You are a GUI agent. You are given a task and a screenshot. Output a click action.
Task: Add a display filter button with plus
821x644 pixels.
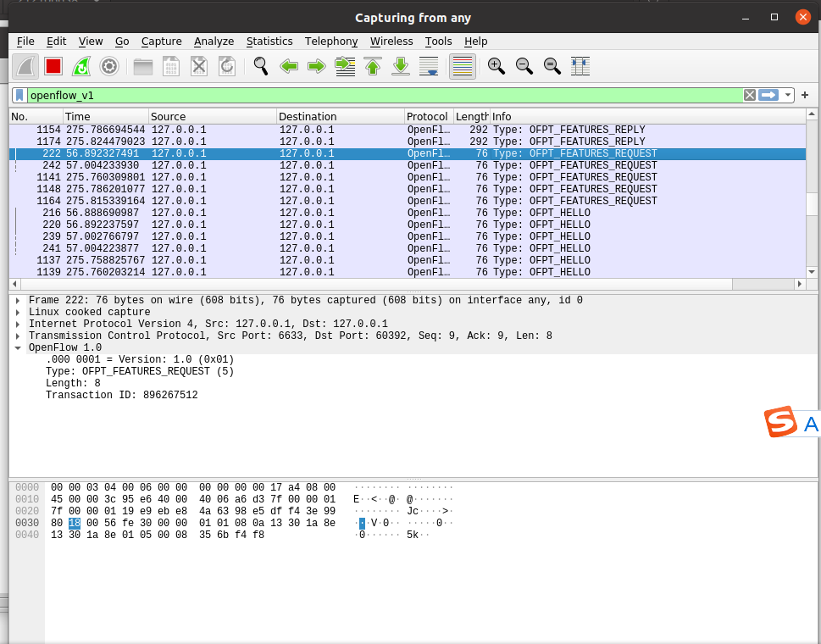(x=805, y=95)
